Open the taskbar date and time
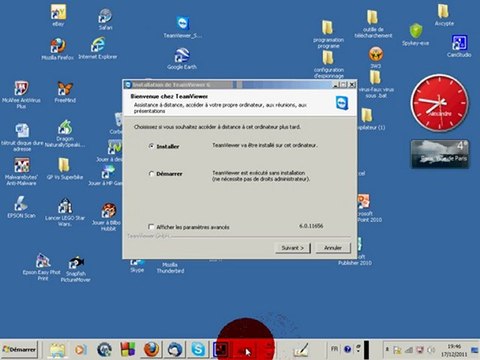This screenshot has height=360, width=480. [454, 350]
